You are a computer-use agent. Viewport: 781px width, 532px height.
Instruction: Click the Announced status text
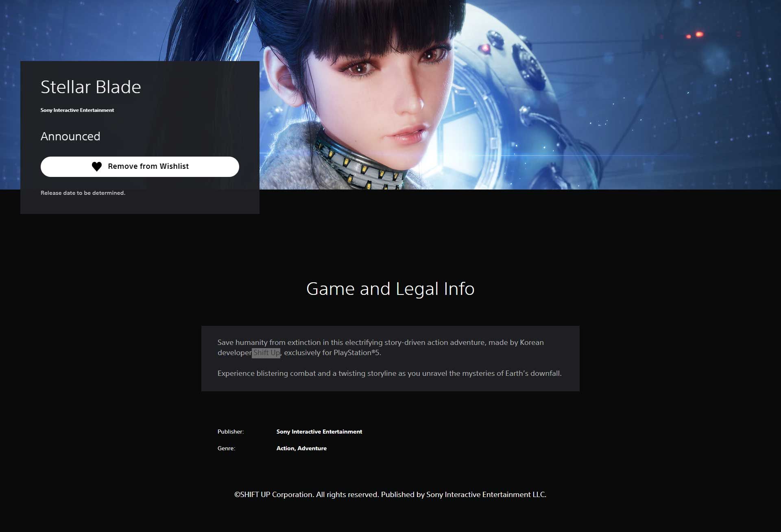(70, 136)
